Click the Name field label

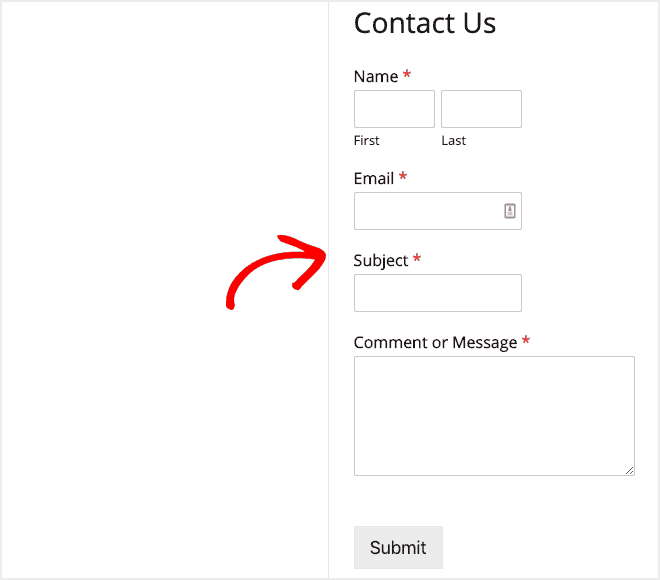376,77
